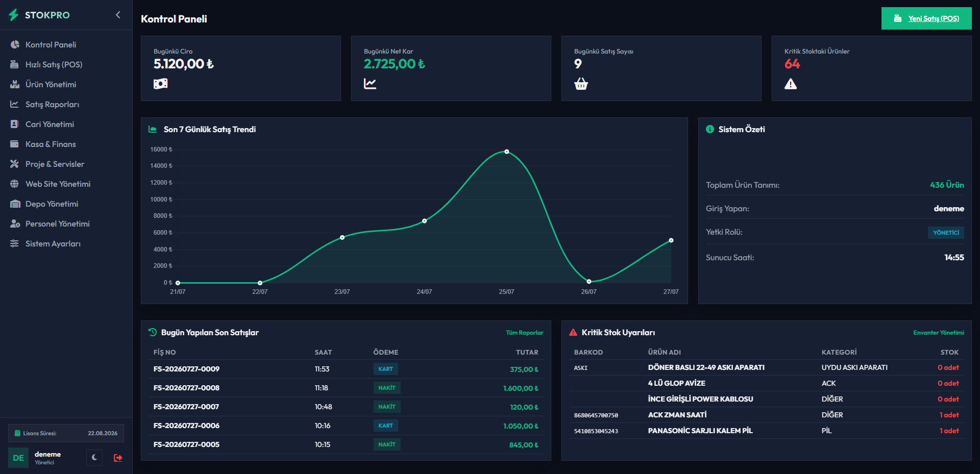Click barcode 8680645700750
The width and height of the screenshot is (980, 474).
596,415
